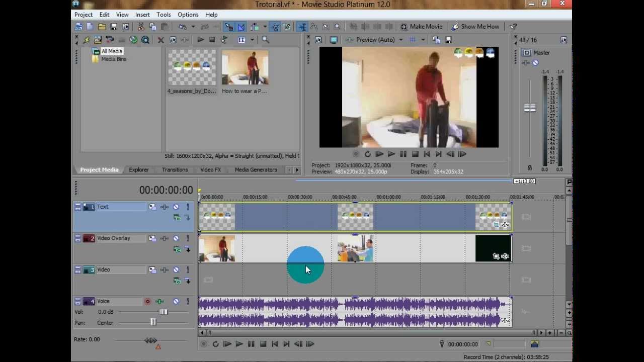Image resolution: width=644 pixels, height=362 pixels.
Task: Open the preview Overlays grid dropdown arrow
Action: [423, 40]
